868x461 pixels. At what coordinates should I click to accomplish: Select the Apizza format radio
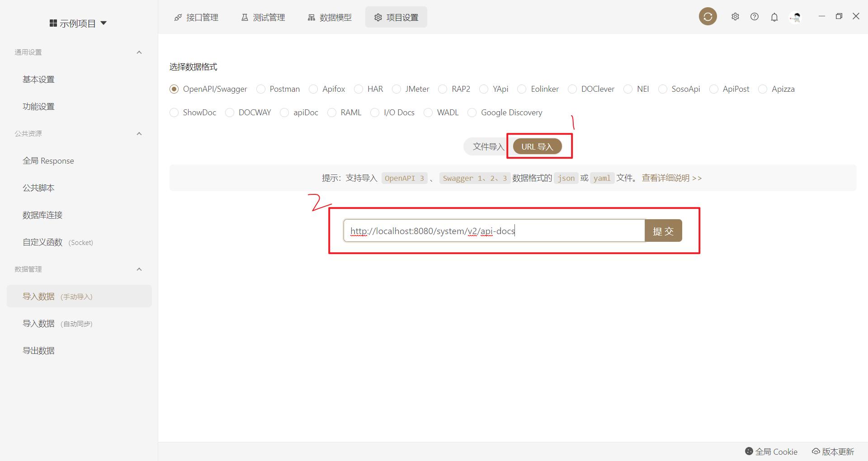click(x=763, y=89)
